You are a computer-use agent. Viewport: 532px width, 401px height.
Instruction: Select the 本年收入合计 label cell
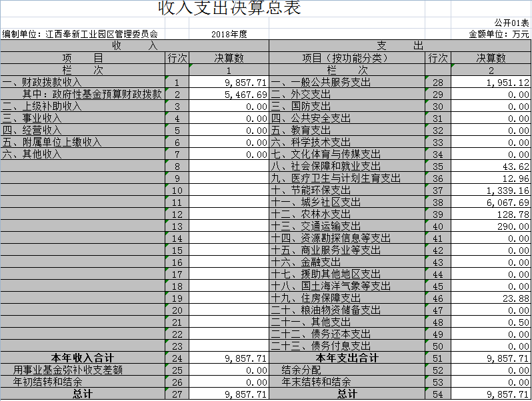point(83,358)
